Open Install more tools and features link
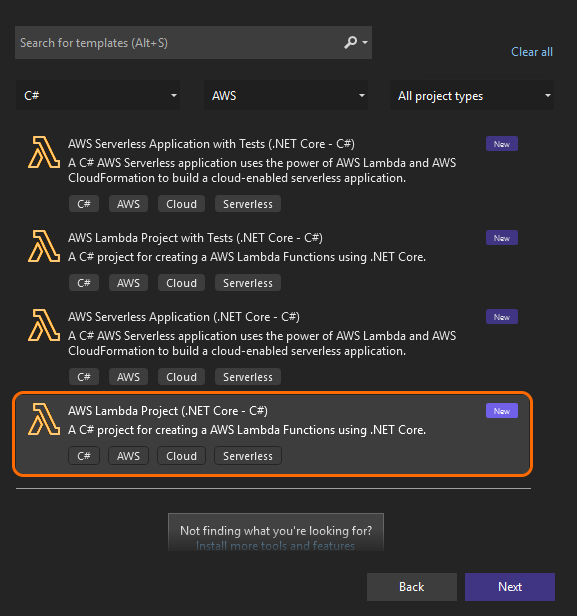This screenshot has height=616, width=577. [x=275, y=545]
